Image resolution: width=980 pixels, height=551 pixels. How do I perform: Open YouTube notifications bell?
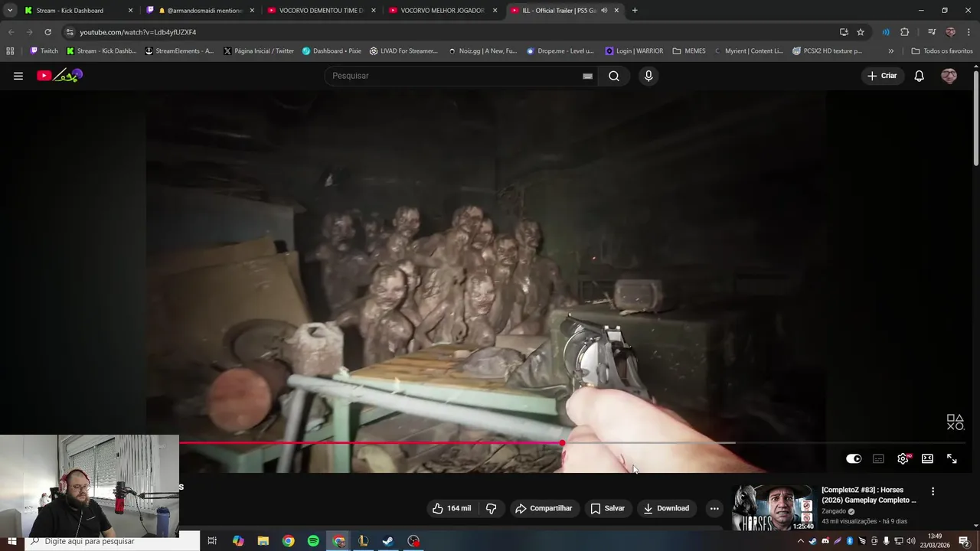920,76
